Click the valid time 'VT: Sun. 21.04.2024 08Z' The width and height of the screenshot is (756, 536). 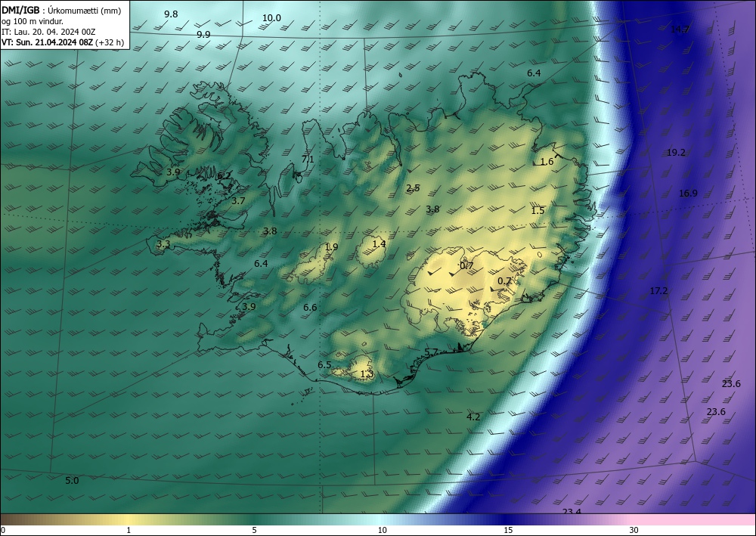pos(47,42)
